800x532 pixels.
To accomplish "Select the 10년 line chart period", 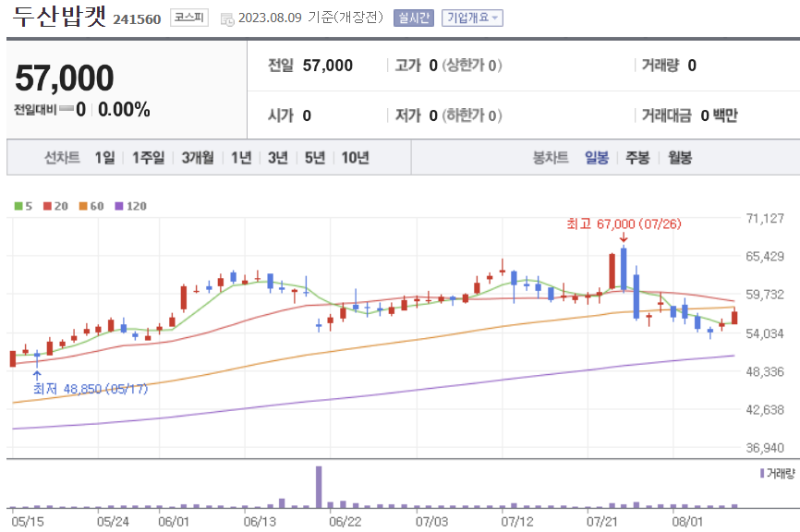I will (x=355, y=158).
